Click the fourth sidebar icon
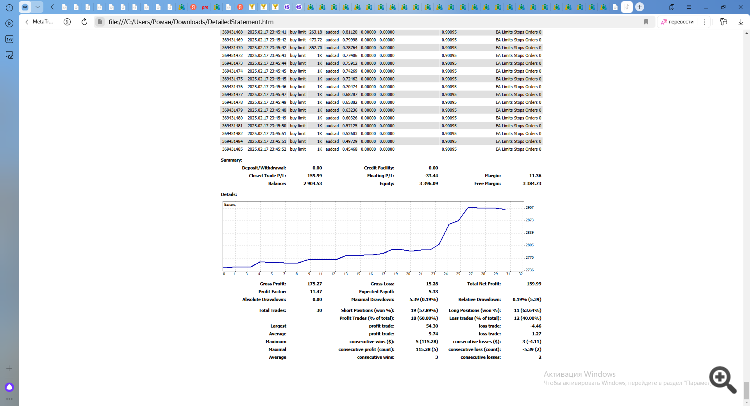750x406 pixels. click(9, 55)
